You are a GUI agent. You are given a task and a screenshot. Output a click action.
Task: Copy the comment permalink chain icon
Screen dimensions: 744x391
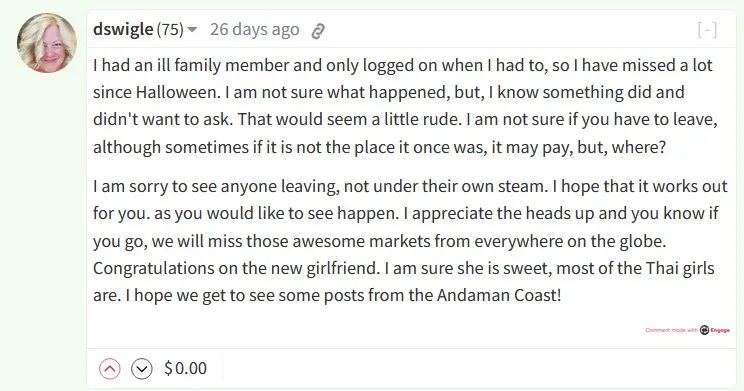[x=317, y=31]
